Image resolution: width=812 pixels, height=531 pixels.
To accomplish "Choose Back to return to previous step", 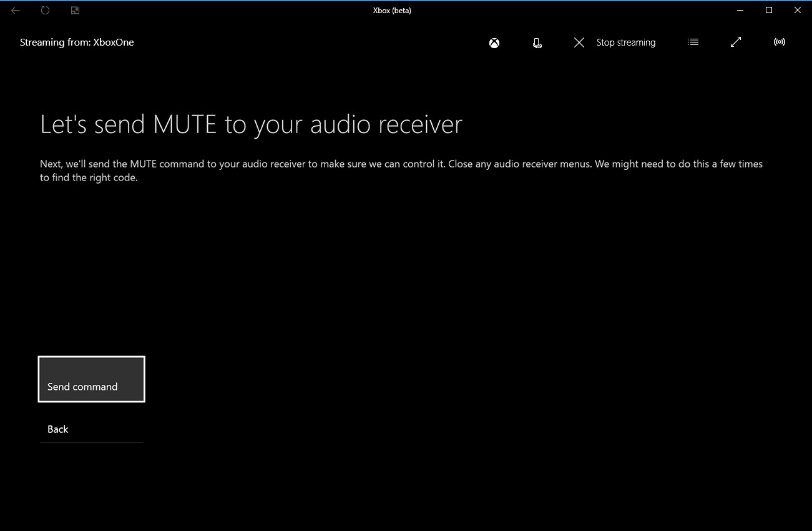I will point(57,429).
